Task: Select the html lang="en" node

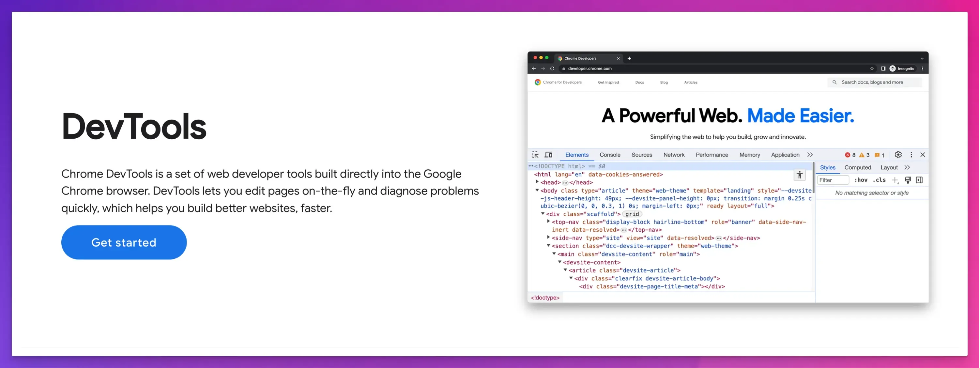Action: pyautogui.click(x=598, y=174)
